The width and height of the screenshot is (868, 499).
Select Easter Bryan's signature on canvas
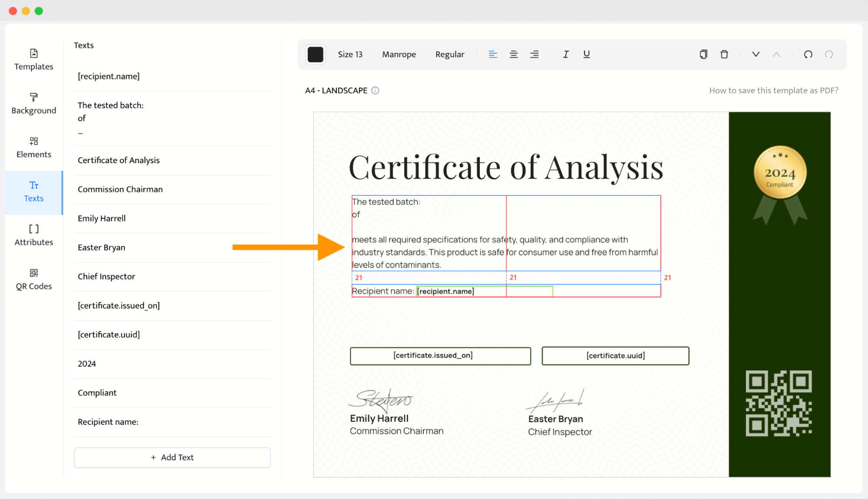pos(555,401)
